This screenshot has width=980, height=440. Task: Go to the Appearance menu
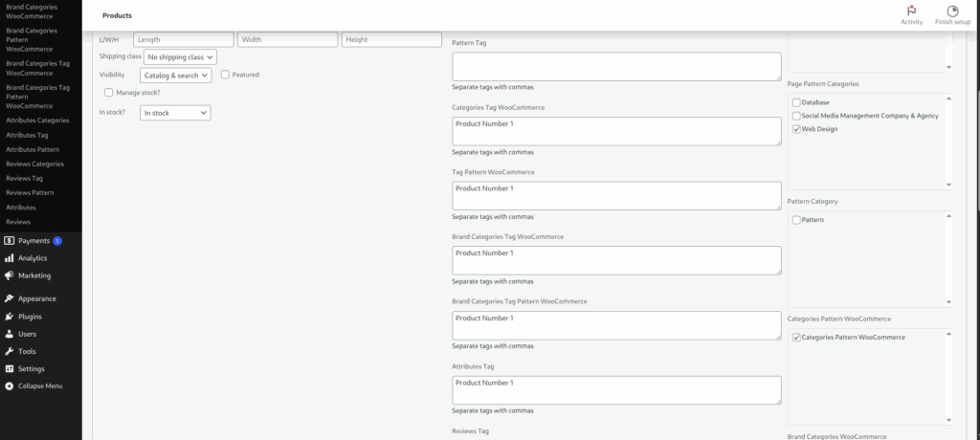[37, 298]
